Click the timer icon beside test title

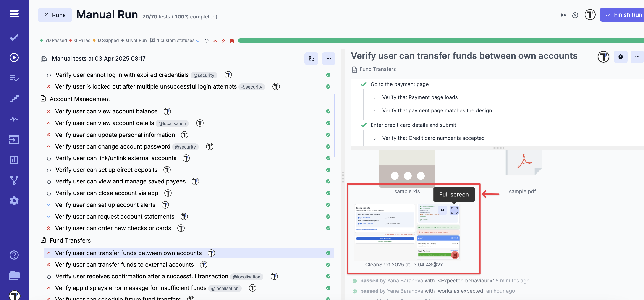[x=620, y=57]
